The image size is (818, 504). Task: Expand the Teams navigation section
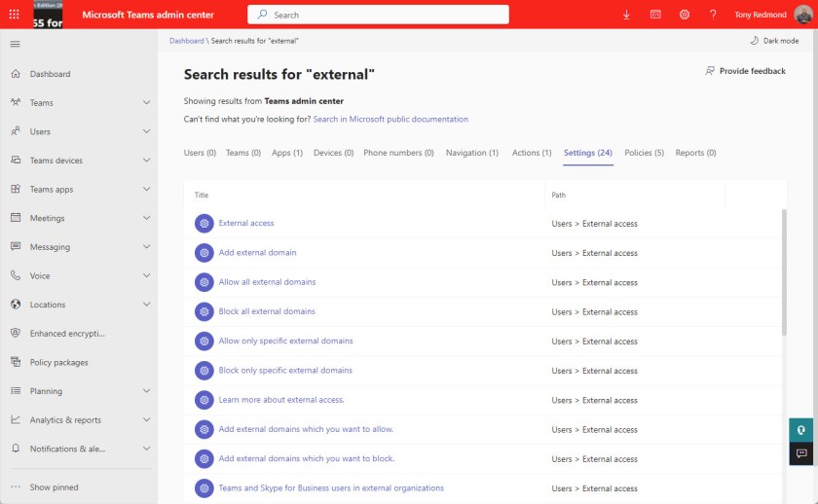click(x=147, y=103)
